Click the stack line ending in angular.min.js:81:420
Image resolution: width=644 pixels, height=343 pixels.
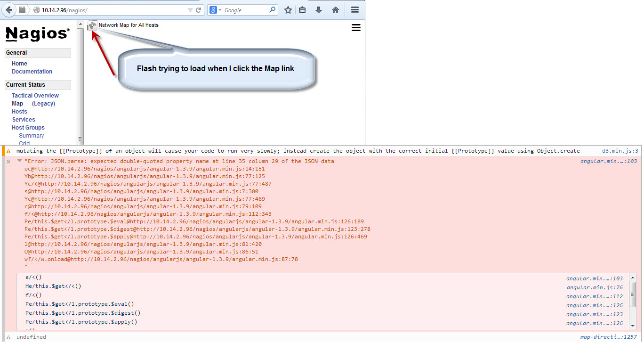click(x=143, y=244)
